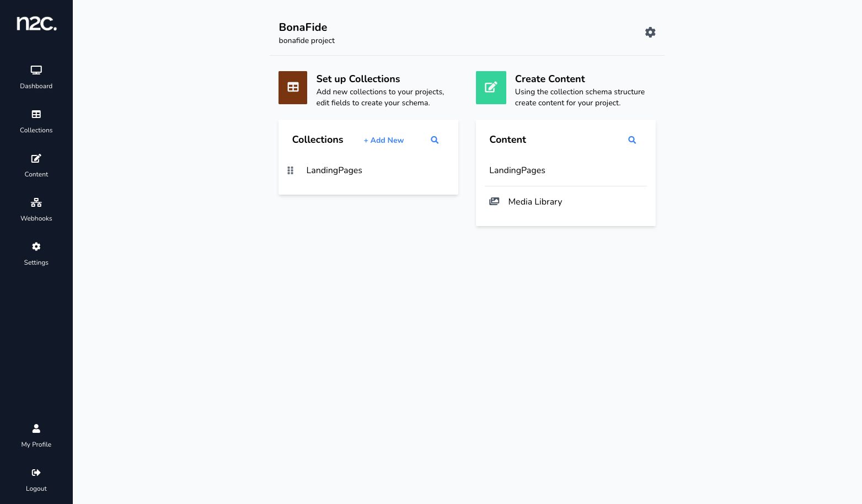Click the n2c logo in the sidebar
Screen dimensions: 862x504
[36, 23]
